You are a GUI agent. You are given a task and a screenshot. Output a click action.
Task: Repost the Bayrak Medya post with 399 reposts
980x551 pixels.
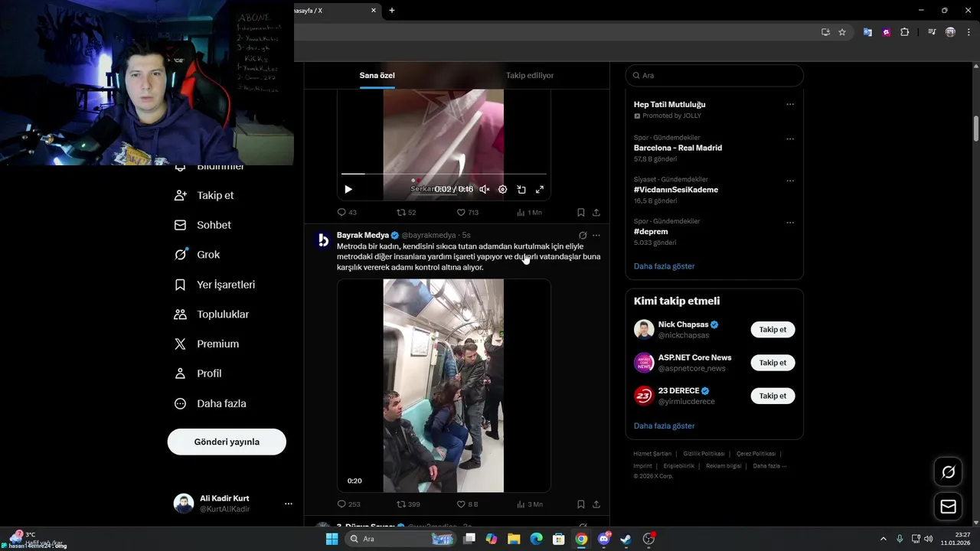coord(408,504)
